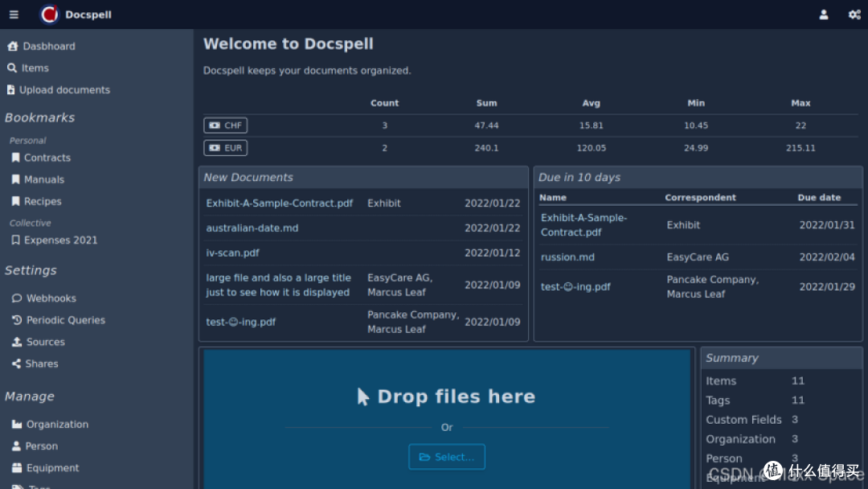Click Select… to choose files

coord(447,457)
